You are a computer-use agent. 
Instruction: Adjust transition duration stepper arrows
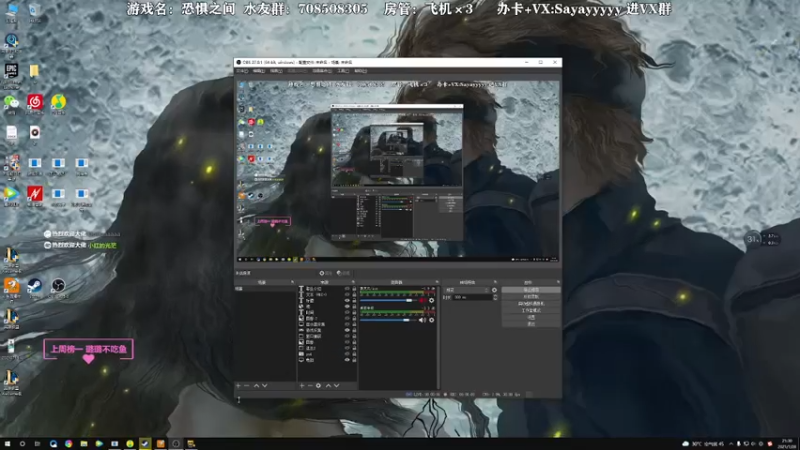[x=495, y=297]
